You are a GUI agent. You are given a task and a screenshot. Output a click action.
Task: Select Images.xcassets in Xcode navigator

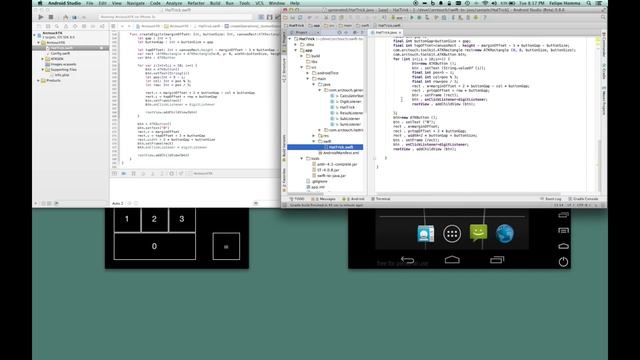[60, 64]
